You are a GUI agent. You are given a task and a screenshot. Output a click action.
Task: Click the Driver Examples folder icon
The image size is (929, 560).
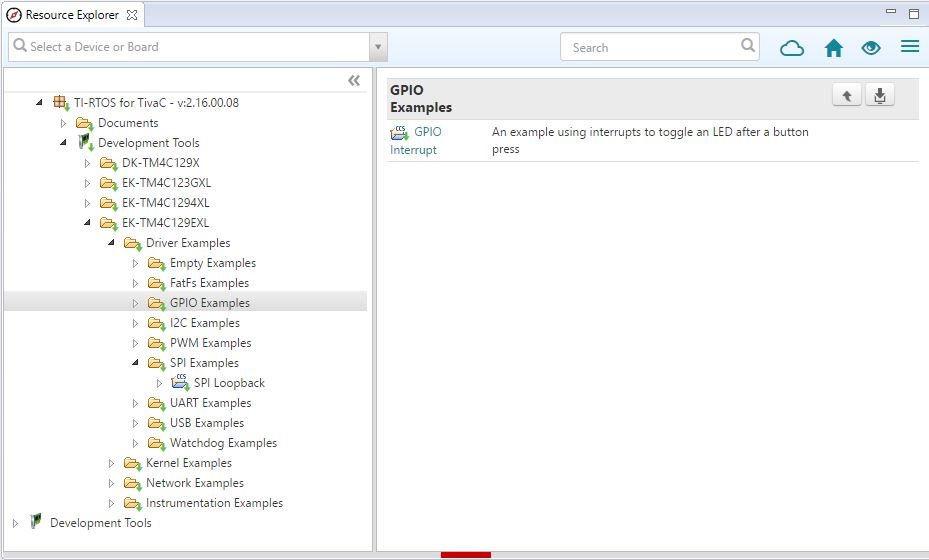click(x=133, y=244)
